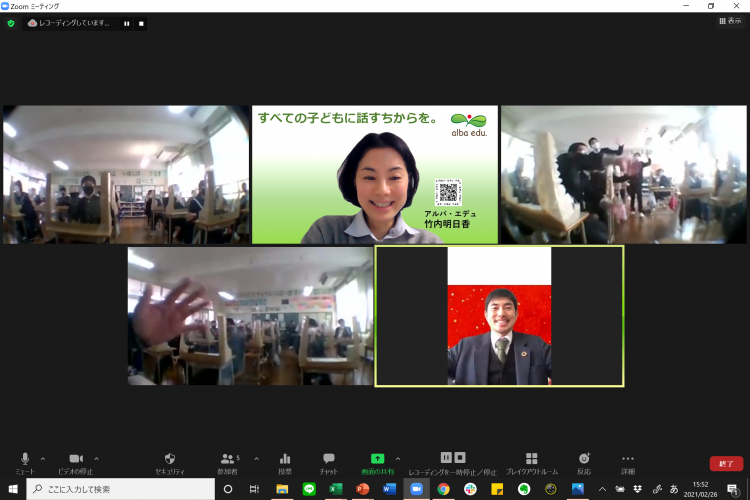Open Sticky Notes from the taskbar
Viewport: 750px width, 500px height.
497,489
